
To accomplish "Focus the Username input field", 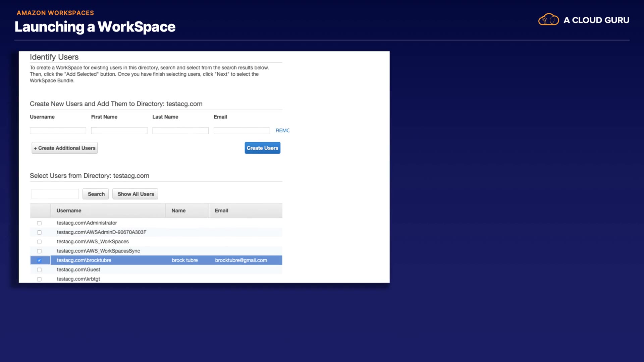I will coord(58,131).
